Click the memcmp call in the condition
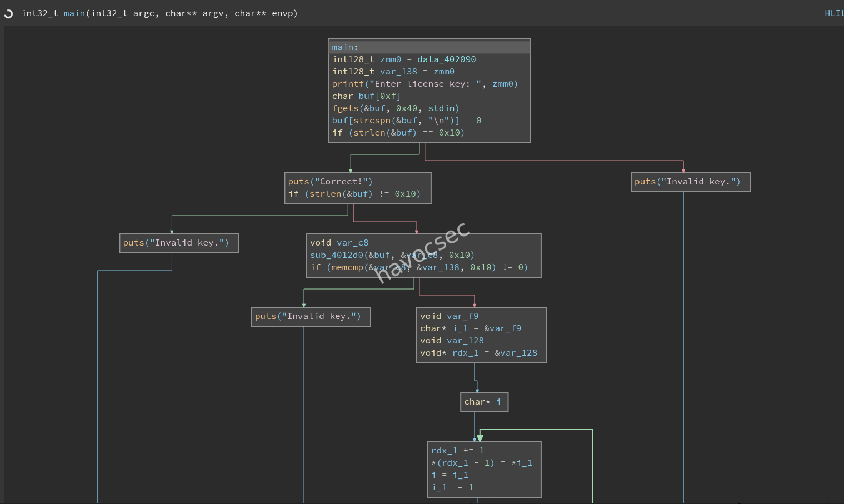The image size is (844, 504). [347, 267]
